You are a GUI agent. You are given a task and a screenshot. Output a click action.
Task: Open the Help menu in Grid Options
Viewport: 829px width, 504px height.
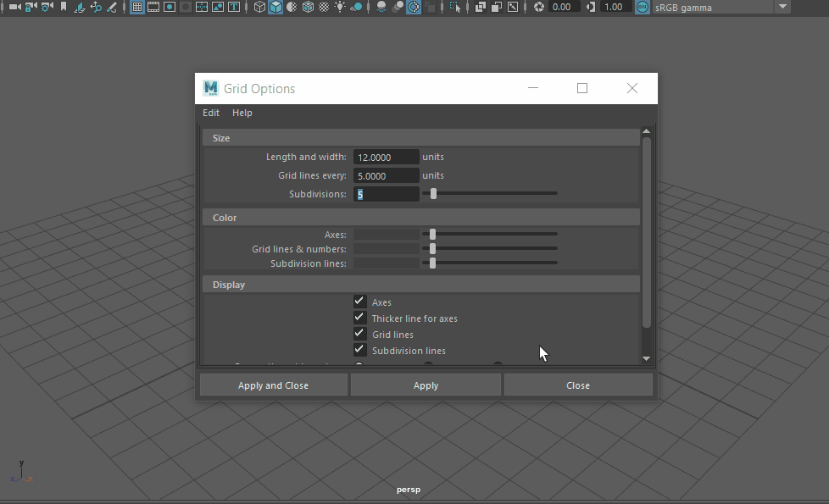point(242,113)
